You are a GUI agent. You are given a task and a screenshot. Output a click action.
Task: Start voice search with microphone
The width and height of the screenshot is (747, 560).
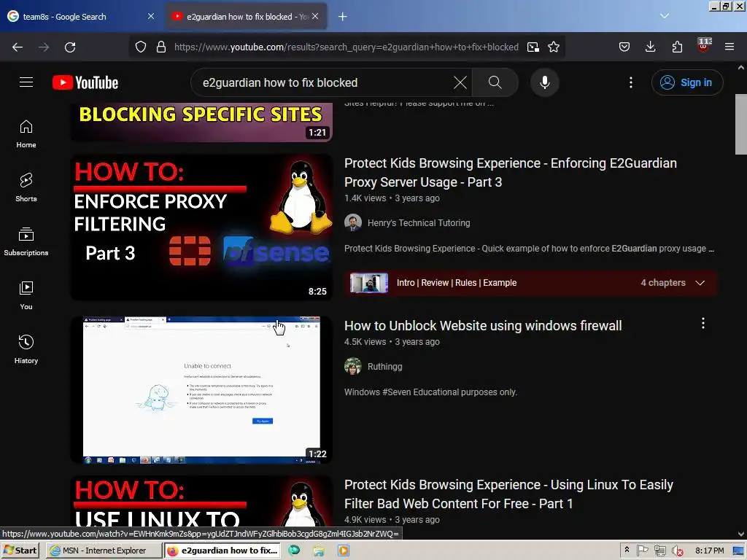[x=544, y=82]
